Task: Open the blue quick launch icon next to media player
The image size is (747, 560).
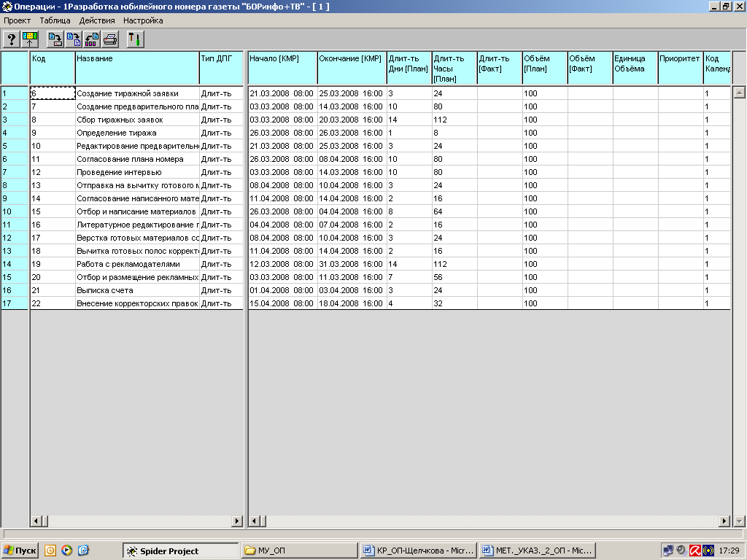Action: (83, 551)
